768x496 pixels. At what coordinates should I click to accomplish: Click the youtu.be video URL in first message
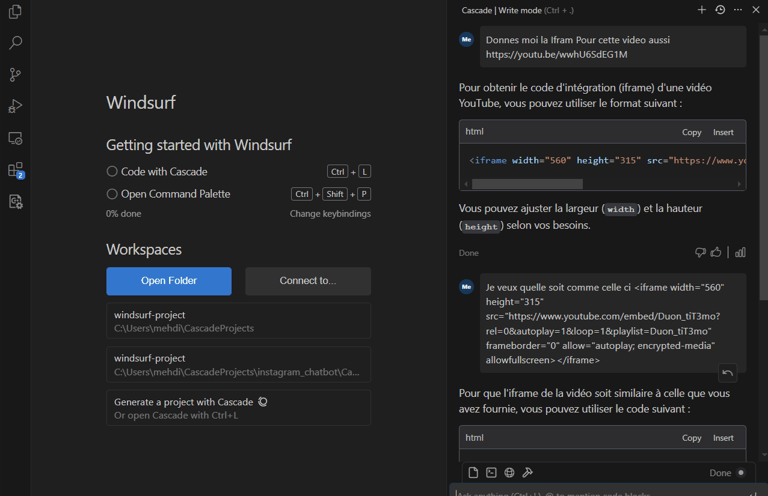point(556,54)
